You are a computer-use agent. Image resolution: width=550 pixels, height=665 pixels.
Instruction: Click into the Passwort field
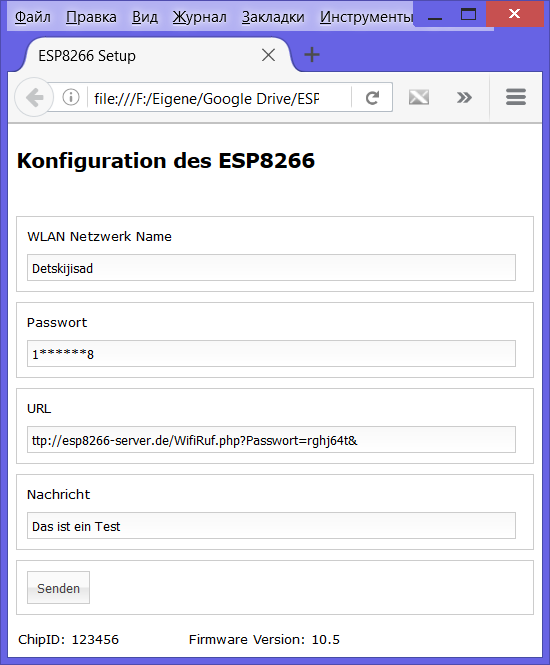pos(271,354)
